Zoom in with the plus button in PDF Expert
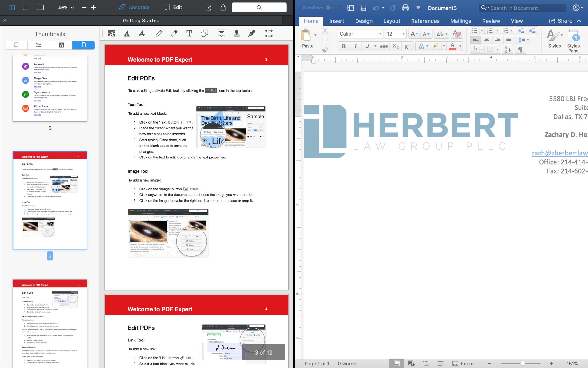Screen dimensions: 588x368 pyautogui.click(x=94, y=8)
